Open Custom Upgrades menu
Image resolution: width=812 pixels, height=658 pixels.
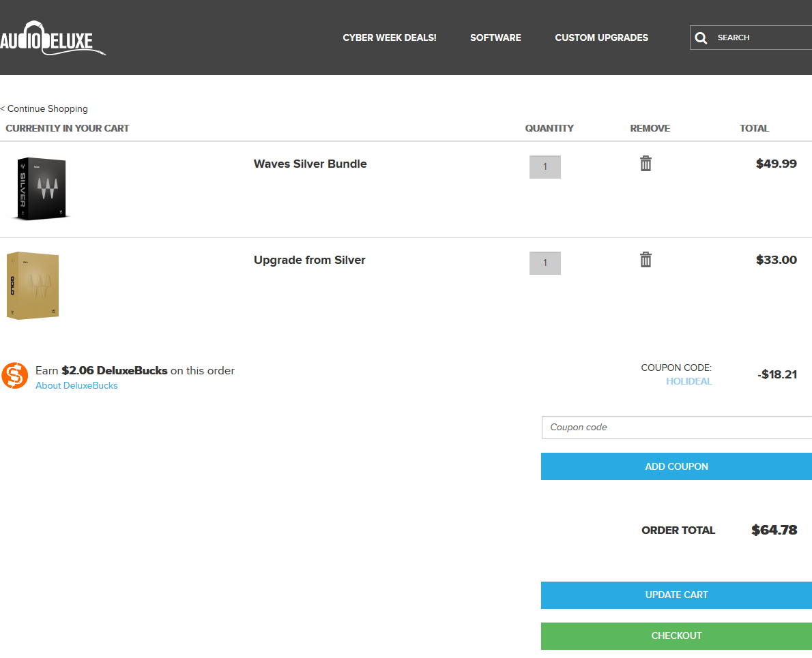601,38
